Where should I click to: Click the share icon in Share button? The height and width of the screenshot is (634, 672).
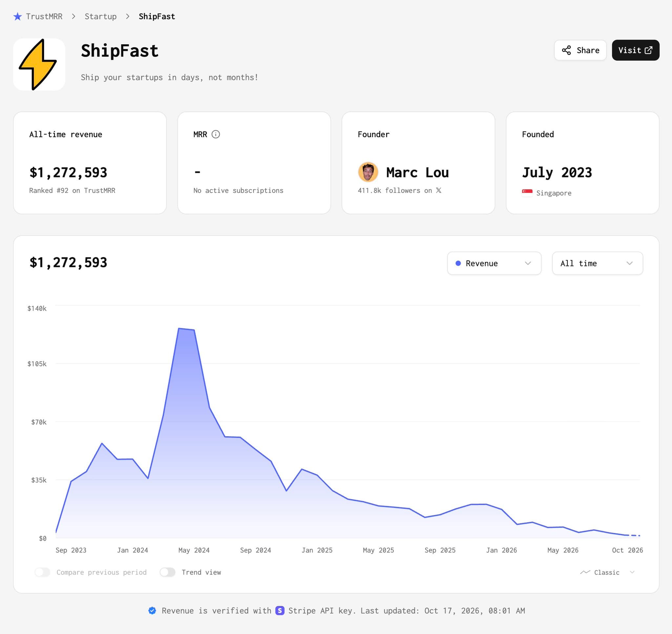click(x=566, y=51)
